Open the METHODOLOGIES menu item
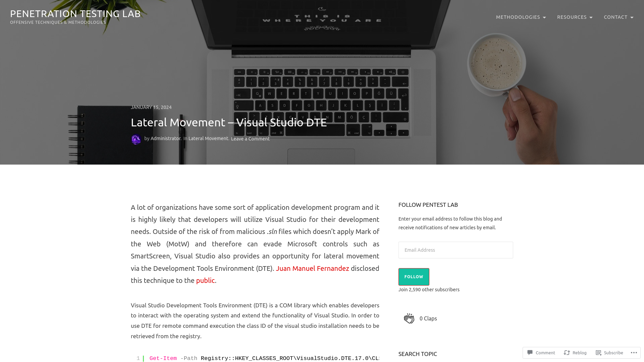 [x=521, y=17]
